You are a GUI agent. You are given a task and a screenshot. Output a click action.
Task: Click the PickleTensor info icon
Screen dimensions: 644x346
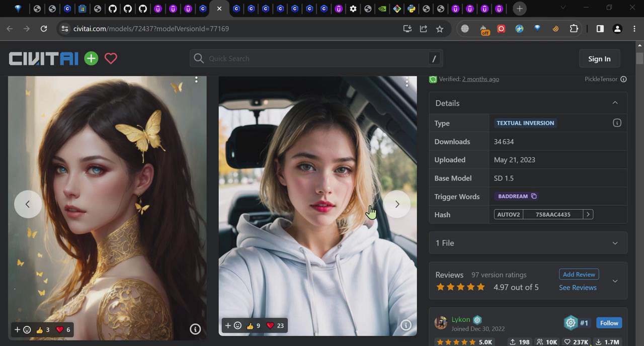(x=623, y=79)
